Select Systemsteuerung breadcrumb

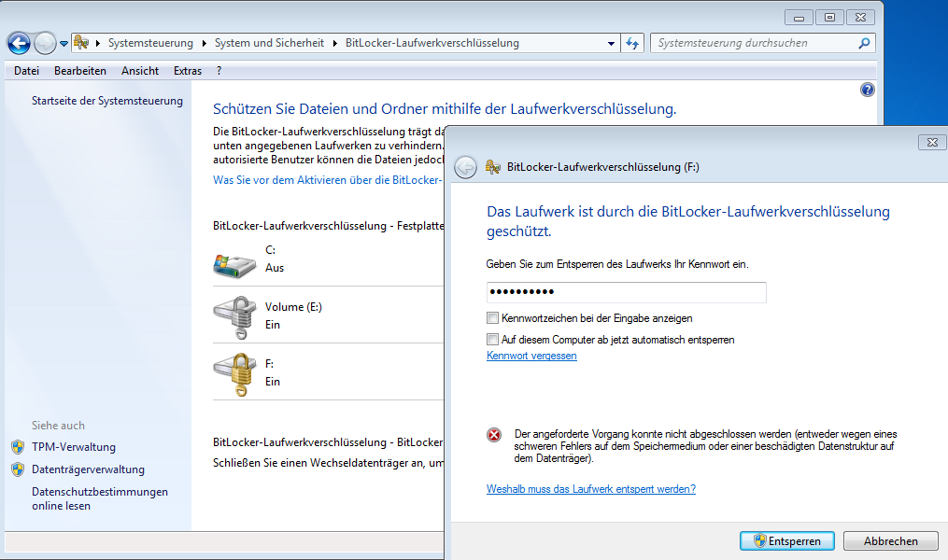click(x=150, y=43)
